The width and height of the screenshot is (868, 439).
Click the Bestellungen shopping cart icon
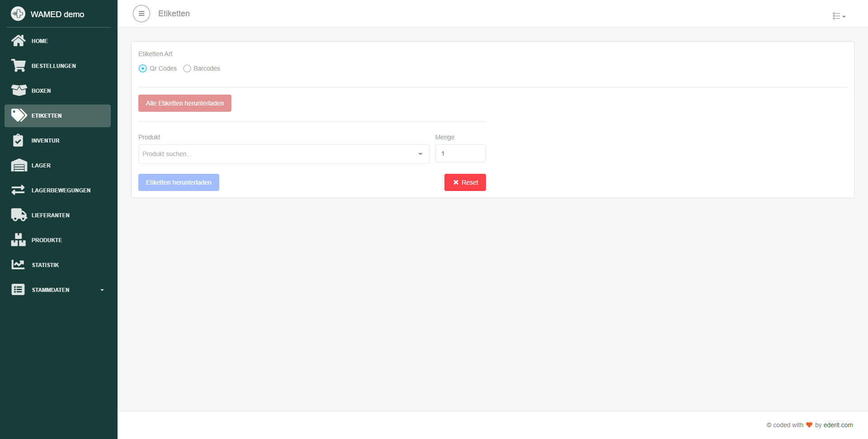(19, 66)
